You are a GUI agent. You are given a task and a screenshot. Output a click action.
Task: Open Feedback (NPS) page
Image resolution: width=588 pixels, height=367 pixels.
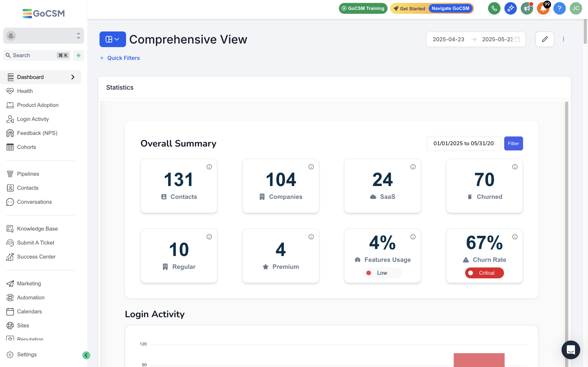[x=40, y=133]
